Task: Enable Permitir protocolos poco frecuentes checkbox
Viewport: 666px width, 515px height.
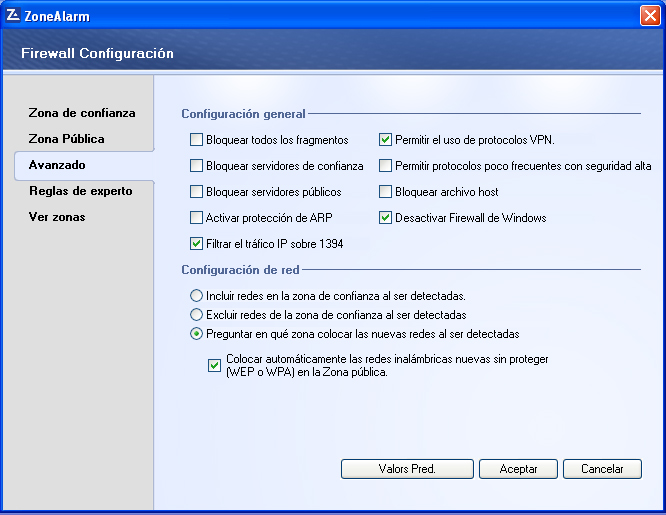Action: (385, 166)
